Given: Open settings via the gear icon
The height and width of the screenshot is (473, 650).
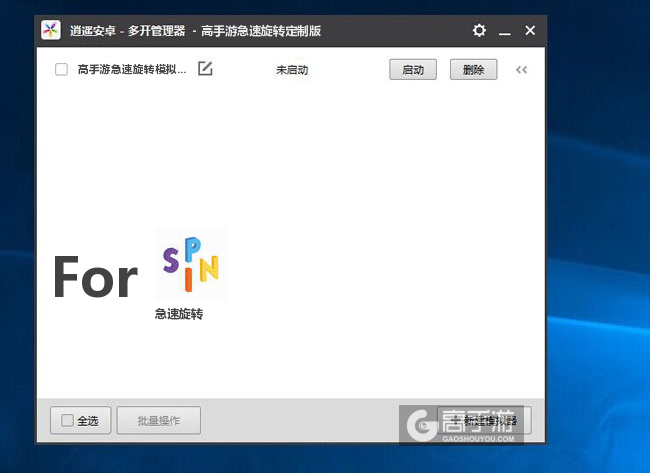Looking at the screenshot, I should tap(479, 30).
